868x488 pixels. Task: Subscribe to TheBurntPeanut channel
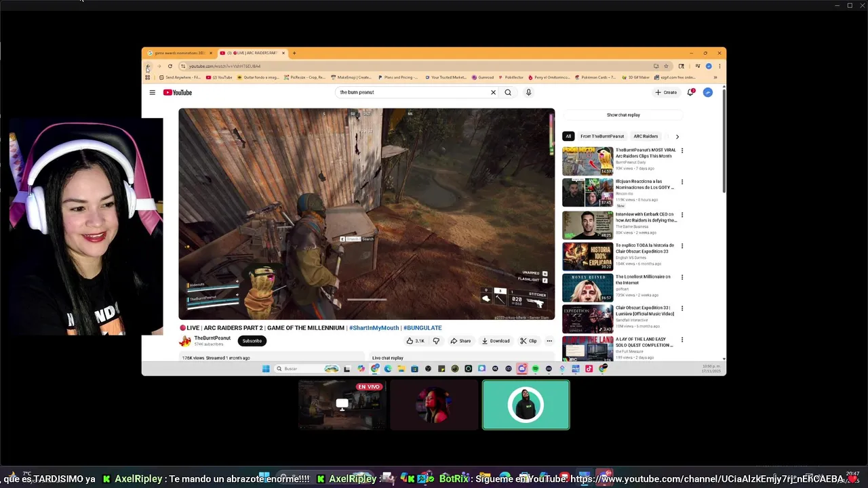tap(252, 341)
